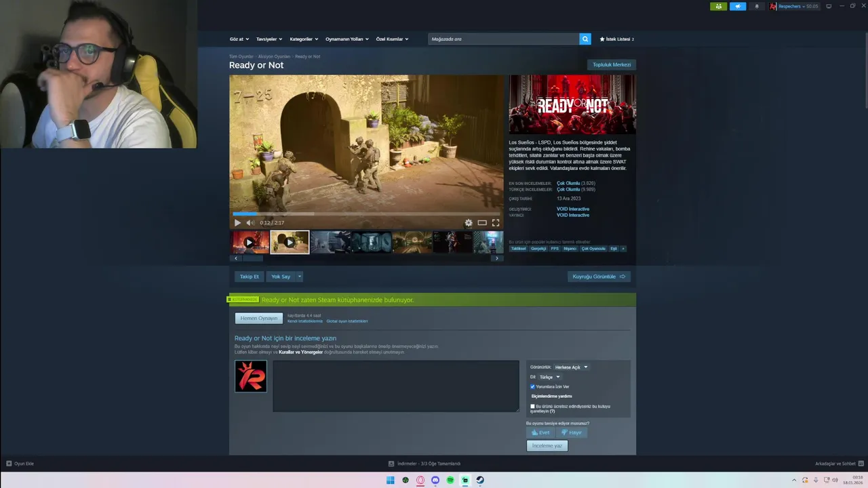Make the trailer fullscreen
The height and width of the screenshot is (488, 868).
coord(496,222)
